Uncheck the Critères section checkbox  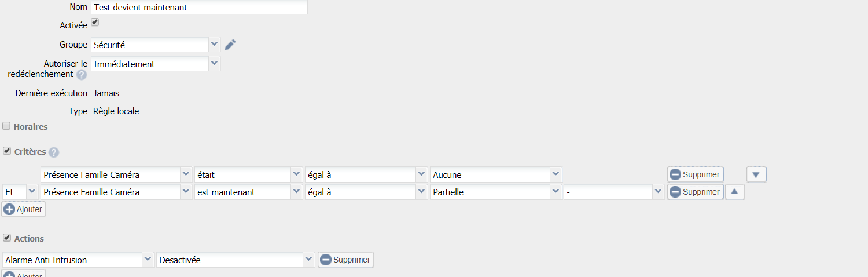click(x=6, y=151)
